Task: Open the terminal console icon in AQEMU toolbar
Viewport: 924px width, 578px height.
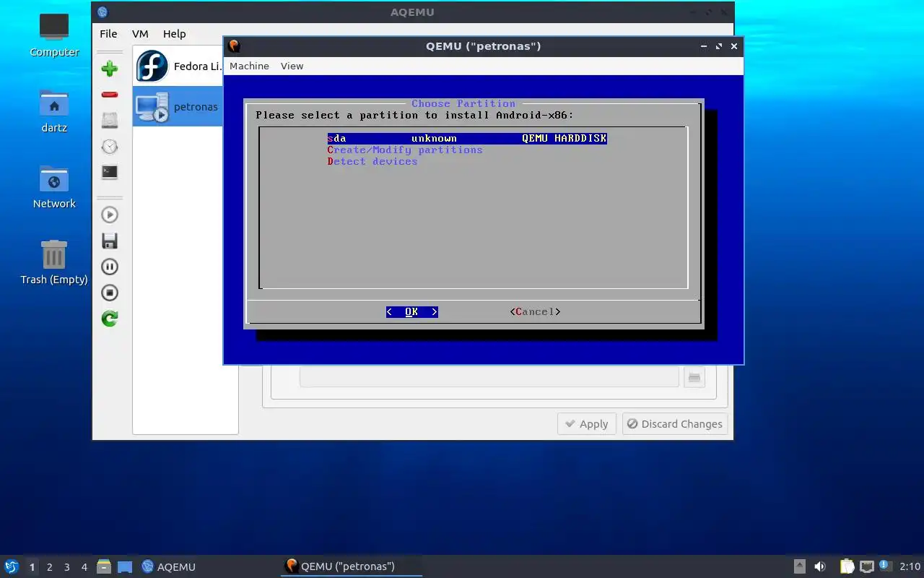Action: tap(110, 173)
